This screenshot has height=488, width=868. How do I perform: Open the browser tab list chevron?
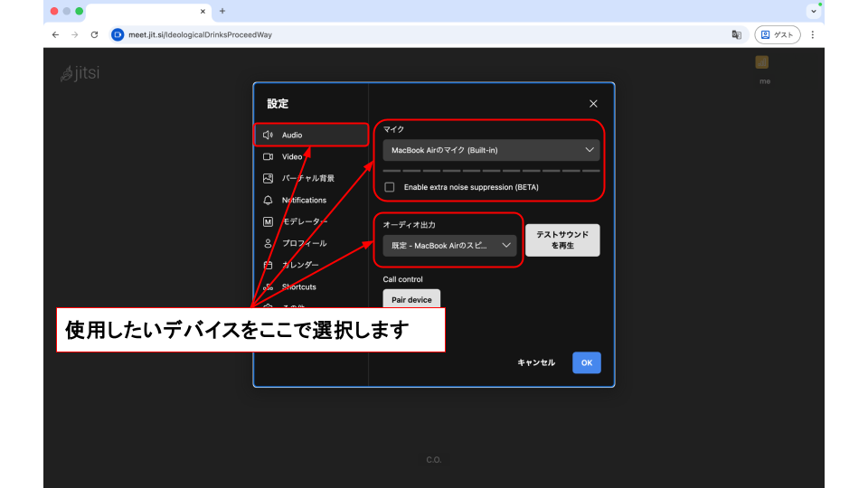coord(814,11)
